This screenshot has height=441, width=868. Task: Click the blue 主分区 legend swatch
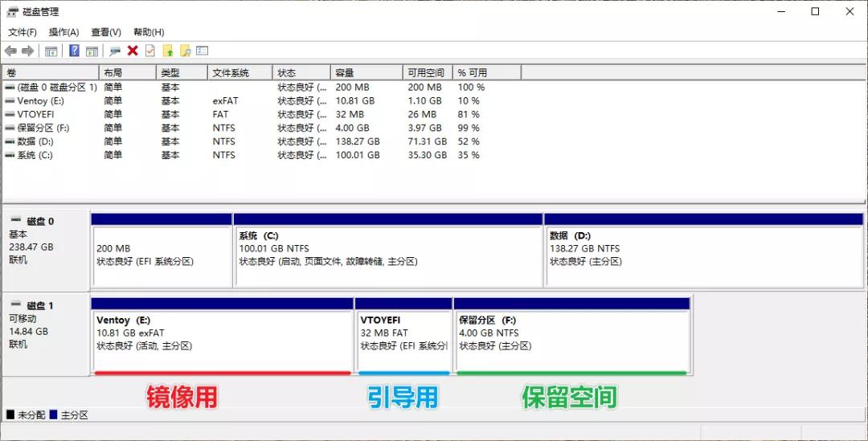pyautogui.click(x=54, y=414)
